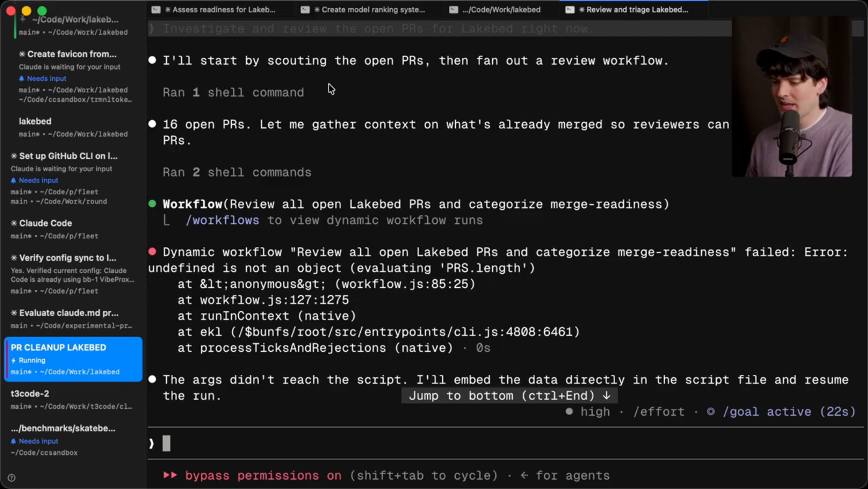Click 'Needs input' label under 'Create favicon from...'
The image size is (868, 489).
pos(46,79)
